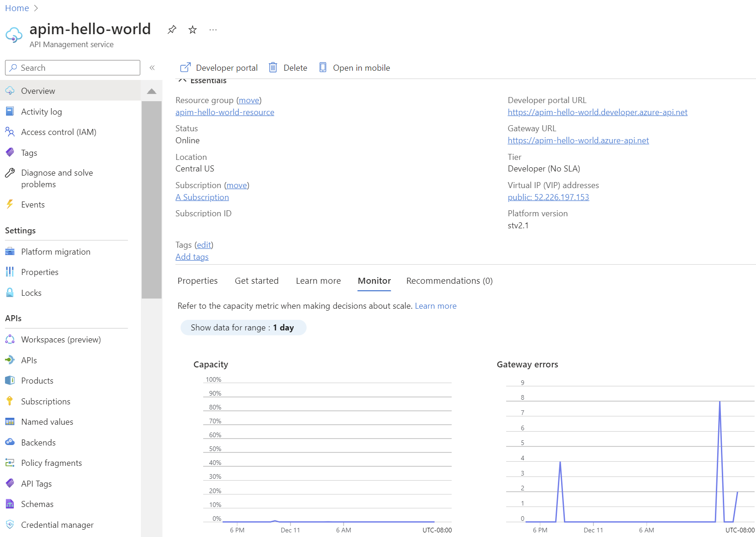Click the Backends icon
Viewport: 756px width, 537px height.
click(x=10, y=442)
